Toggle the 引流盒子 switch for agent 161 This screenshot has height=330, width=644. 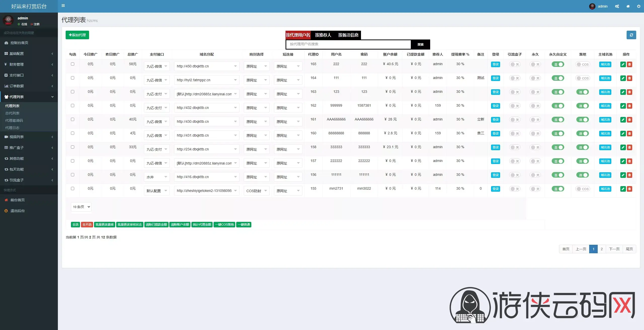[x=515, y=120]
